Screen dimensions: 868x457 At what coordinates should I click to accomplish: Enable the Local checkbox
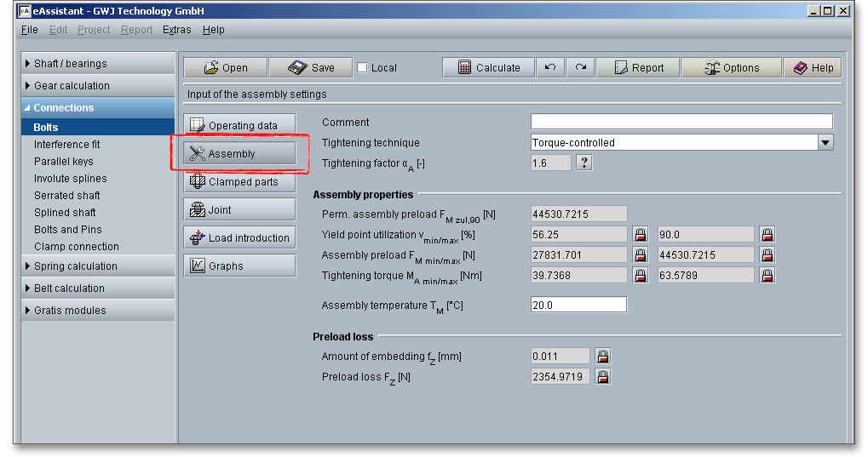362,68
